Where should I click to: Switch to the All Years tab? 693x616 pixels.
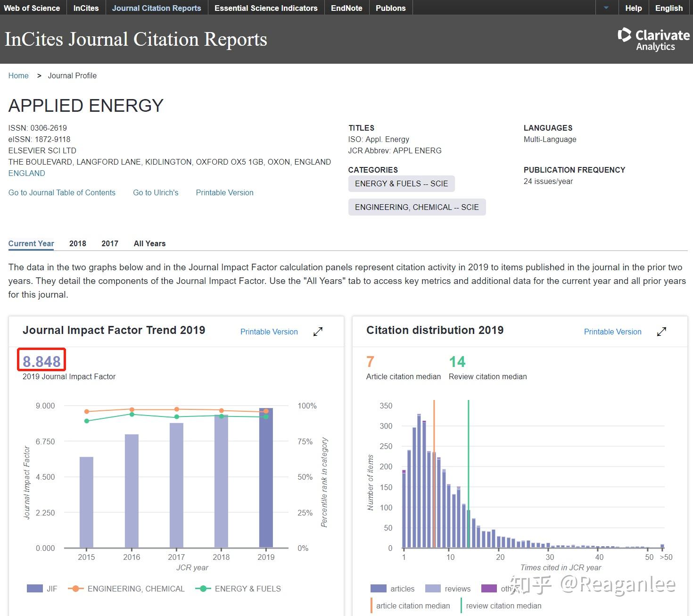[149, 243]
